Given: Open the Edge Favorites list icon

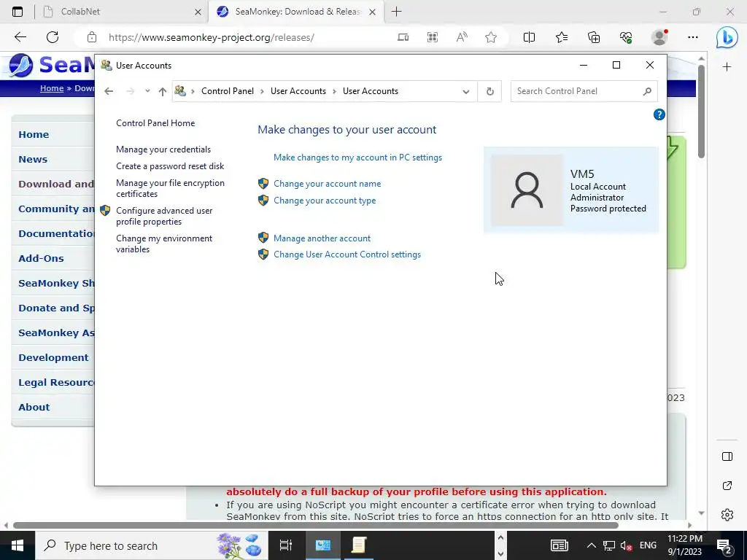Looking at the screenshot, I should [x=562, y=37].
